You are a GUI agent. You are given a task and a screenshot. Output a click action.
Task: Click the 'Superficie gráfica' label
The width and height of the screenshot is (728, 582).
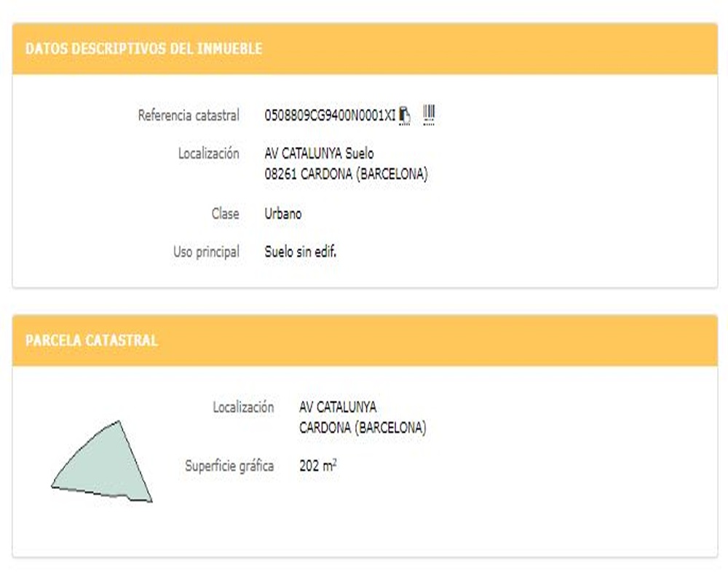click(229, 466)
